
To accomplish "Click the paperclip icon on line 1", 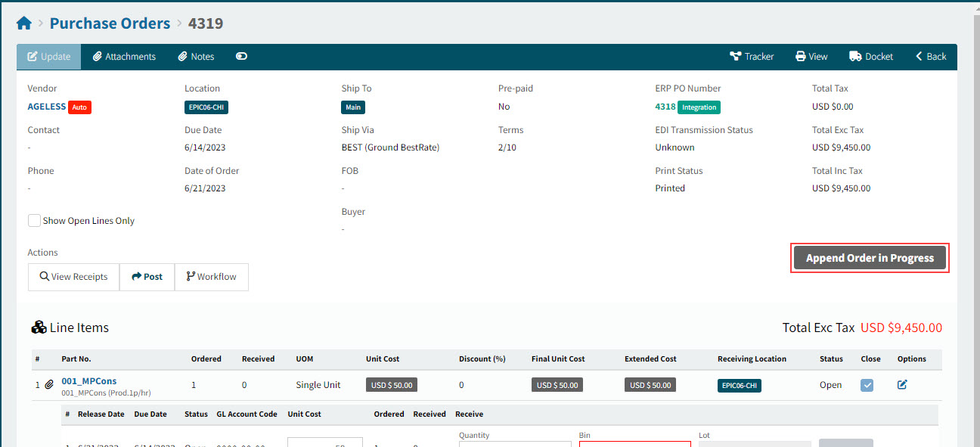I will pyautogui.click(x=49, y=385).
